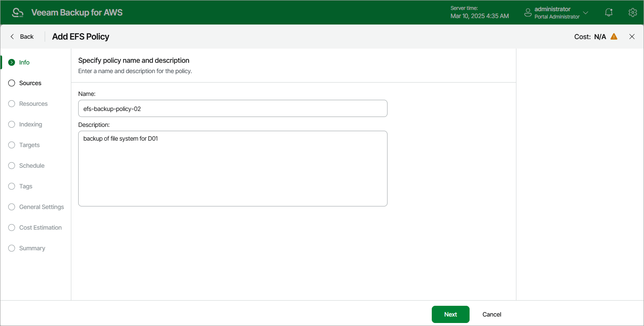The width and height of the screenshot is (644, 326).
Task: Expand the administrator account dropdown
Action: click(x=586, y=12)
